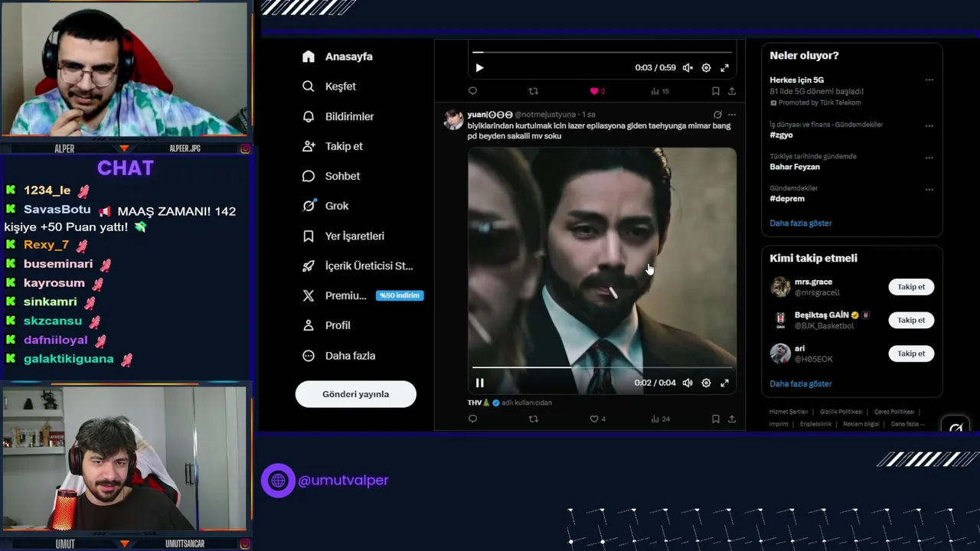This screenshot has width=980, height=551.
Task: Seek in the Taehyung video progress bar
Action: 602,367
